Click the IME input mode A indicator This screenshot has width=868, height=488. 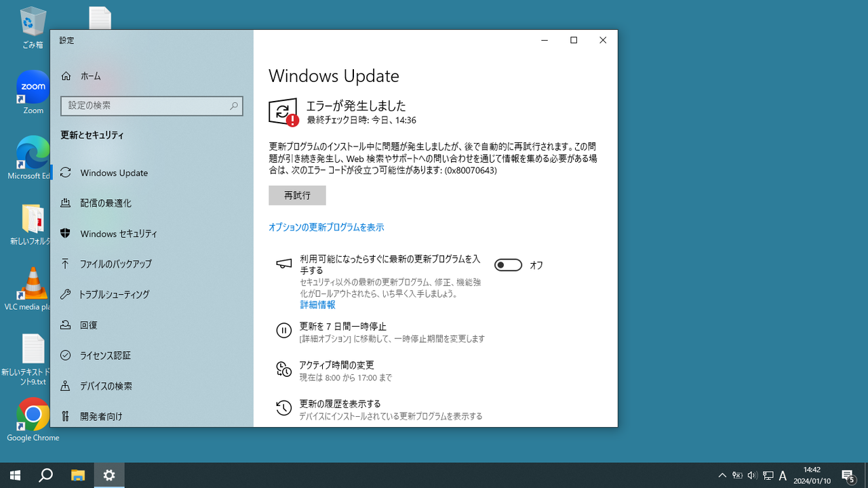click(783, 476)
